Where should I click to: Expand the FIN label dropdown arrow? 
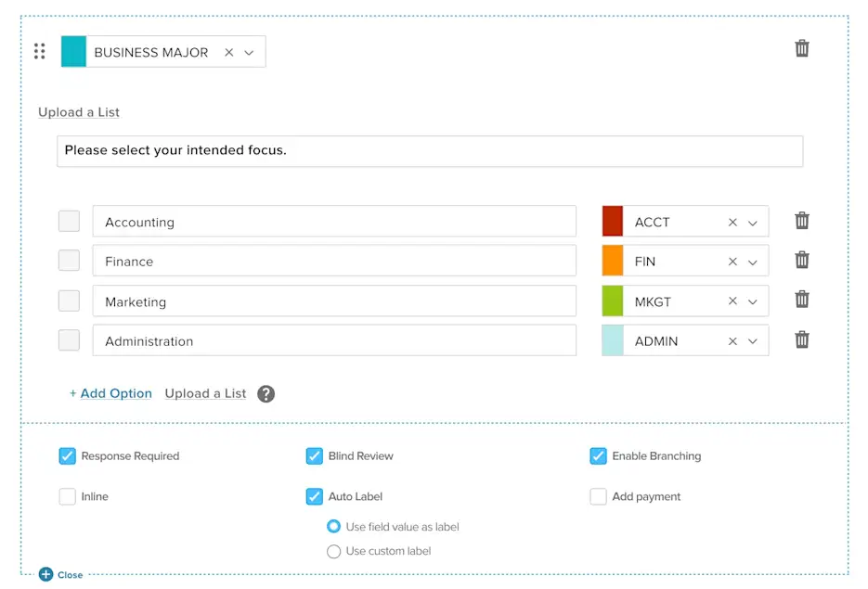click(x=752, y=262)
